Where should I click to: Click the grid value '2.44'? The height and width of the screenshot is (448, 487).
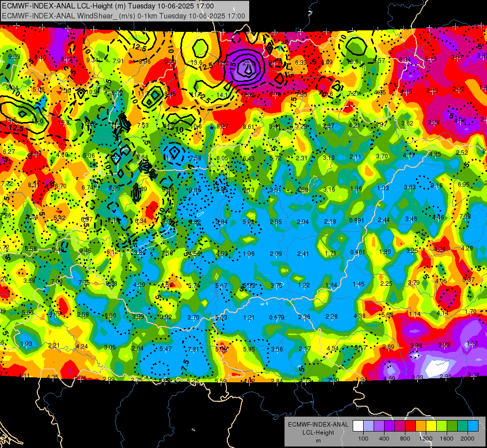pyautogui.click(x=384, y=220)
